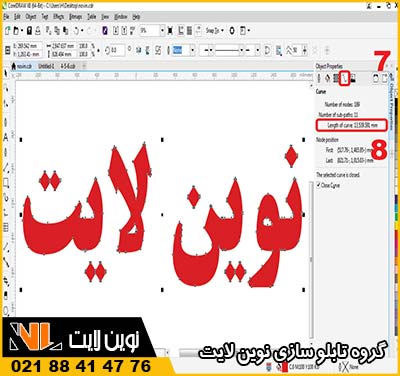Screen dimensions: 400x376
Task: Click the Print icon
Action: click(x=38, y=31)
